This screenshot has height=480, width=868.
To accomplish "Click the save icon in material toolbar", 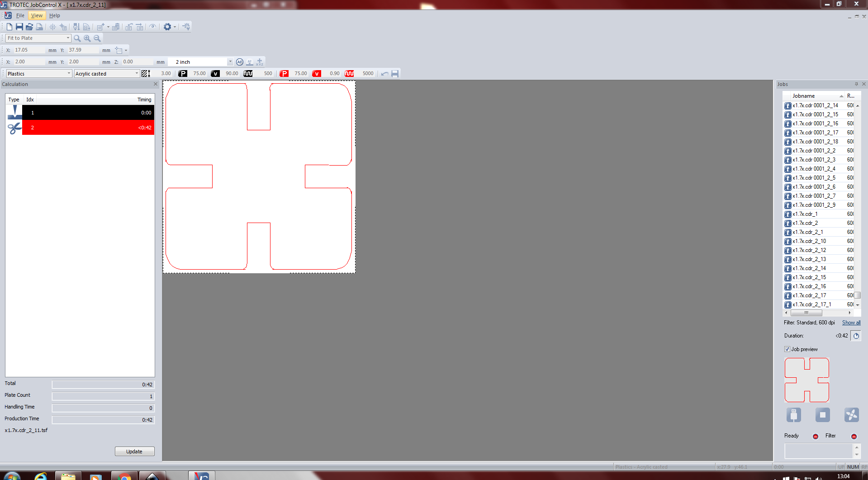I will click(x=395, y=74).
